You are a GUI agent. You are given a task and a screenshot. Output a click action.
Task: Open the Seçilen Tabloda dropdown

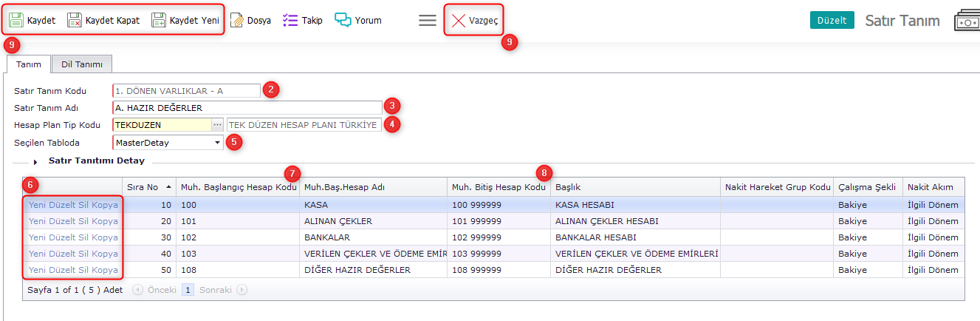(217, 142)
